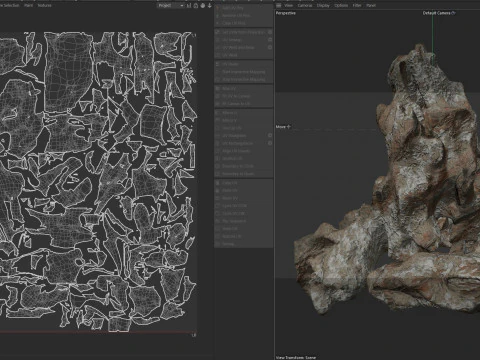Run the Mirror U command
The height and width of the screenshot is (360, 480).
click(243, 113)
